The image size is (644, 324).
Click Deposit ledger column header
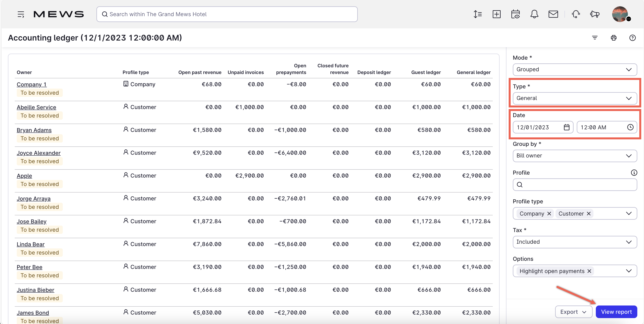[374, 72]
